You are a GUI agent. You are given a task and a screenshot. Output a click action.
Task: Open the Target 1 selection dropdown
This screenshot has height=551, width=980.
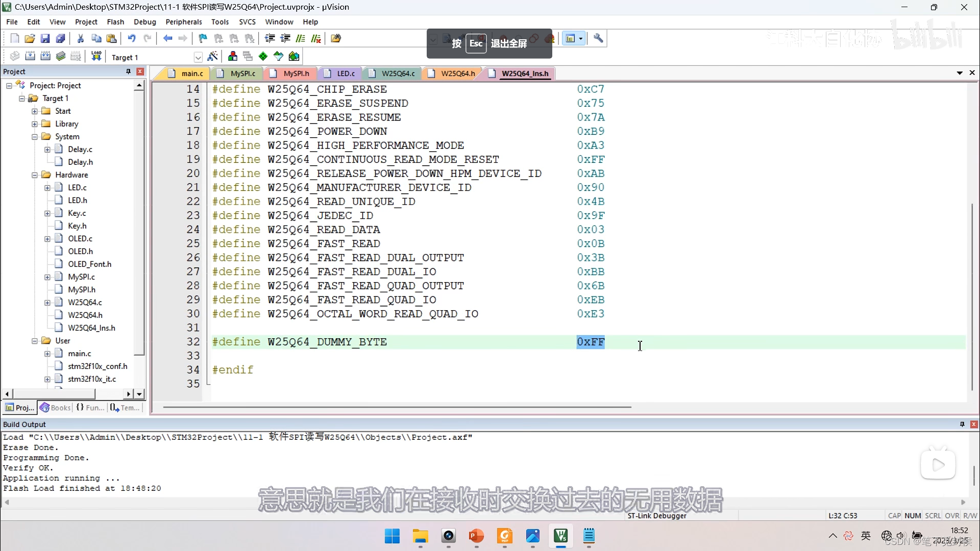click(198, 57)
